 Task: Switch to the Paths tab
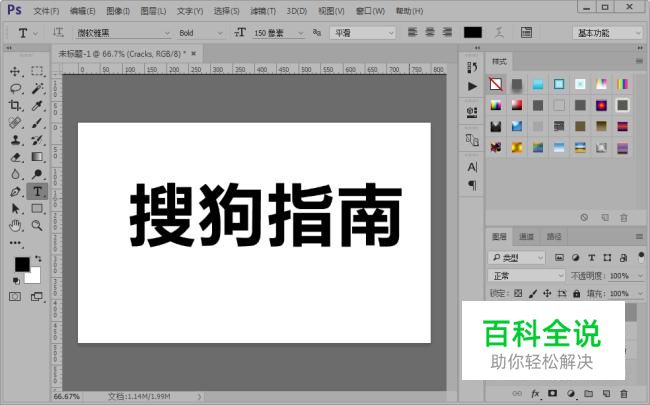554,237
